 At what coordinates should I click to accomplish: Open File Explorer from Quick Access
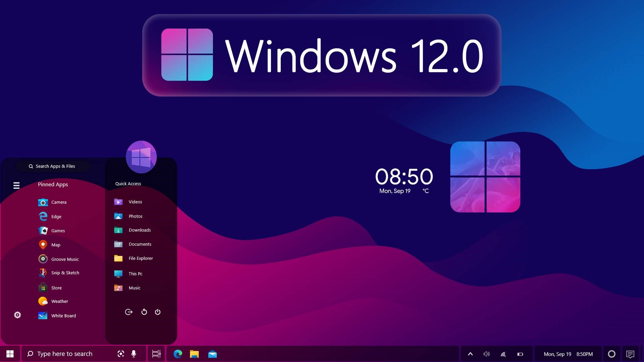coord(141,258)
